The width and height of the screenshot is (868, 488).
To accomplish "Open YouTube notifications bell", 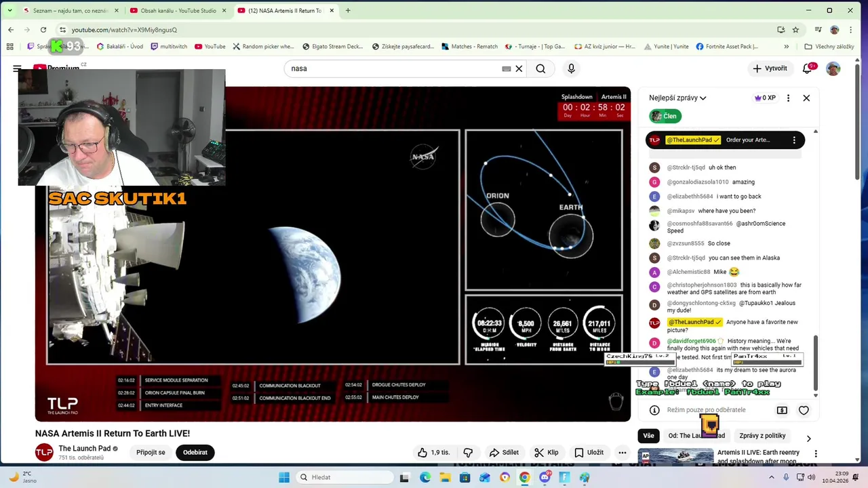I will click(x=807, y=68).
